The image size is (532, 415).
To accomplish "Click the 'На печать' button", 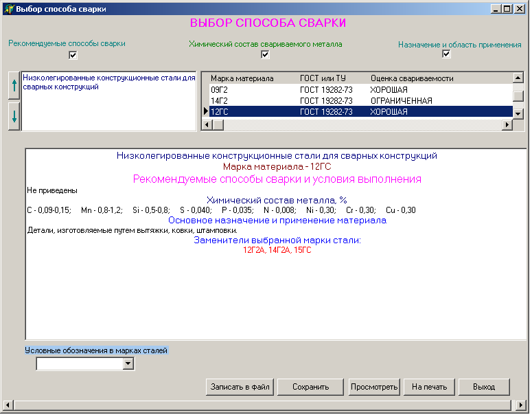I will pos(429,387).
